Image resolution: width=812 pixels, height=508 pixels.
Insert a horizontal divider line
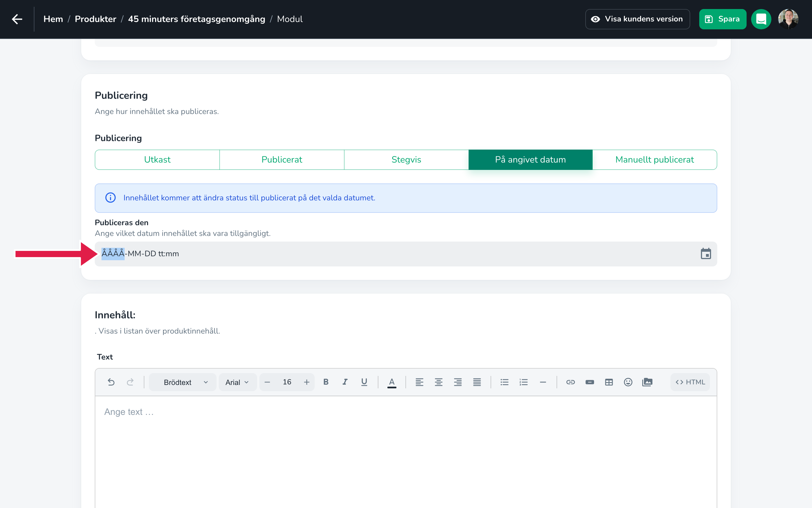543,382
